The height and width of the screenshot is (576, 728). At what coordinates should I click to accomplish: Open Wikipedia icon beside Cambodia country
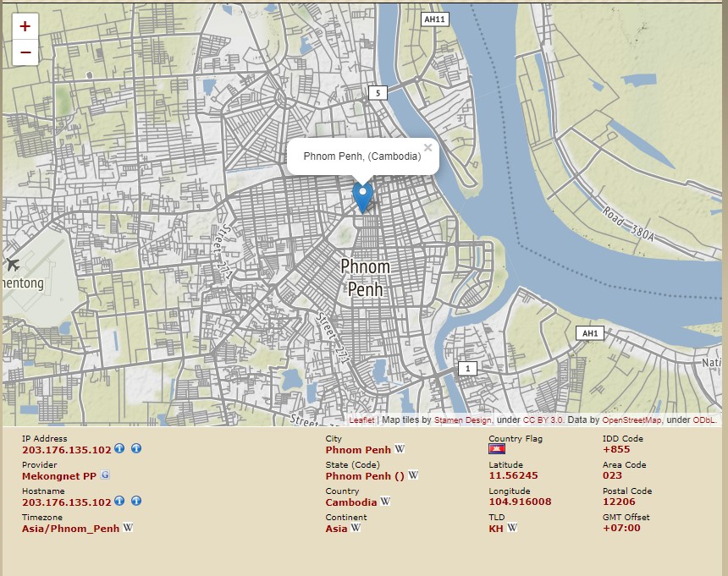385,502
